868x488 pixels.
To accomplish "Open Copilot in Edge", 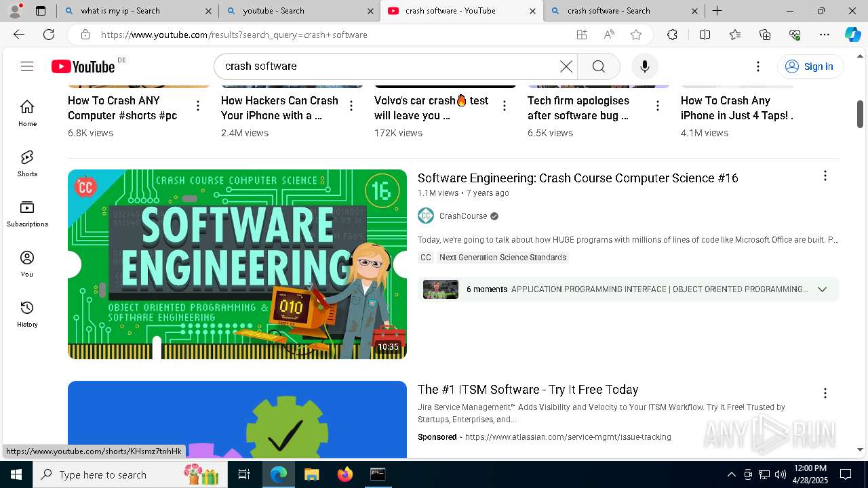I will pyautogui.click(x=852, y=35).
